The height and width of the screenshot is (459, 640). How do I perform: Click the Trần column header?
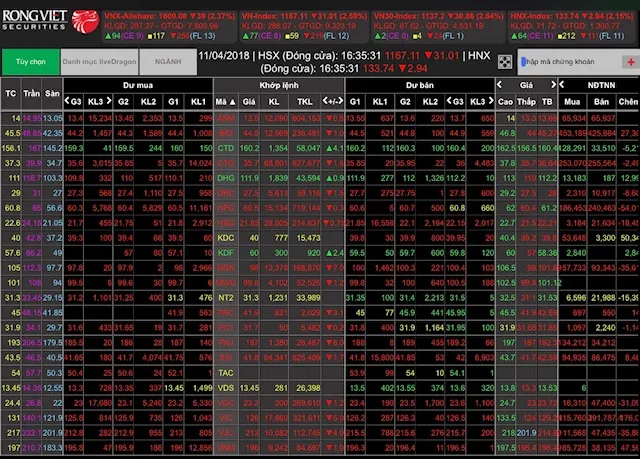pos(32,102)
